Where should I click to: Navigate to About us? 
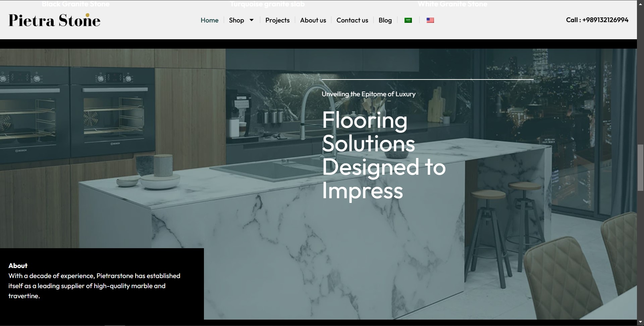(313, 20)
